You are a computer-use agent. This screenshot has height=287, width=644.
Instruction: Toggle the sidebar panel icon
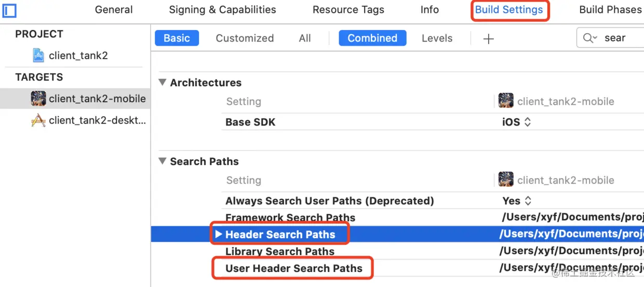click(9, 10)
